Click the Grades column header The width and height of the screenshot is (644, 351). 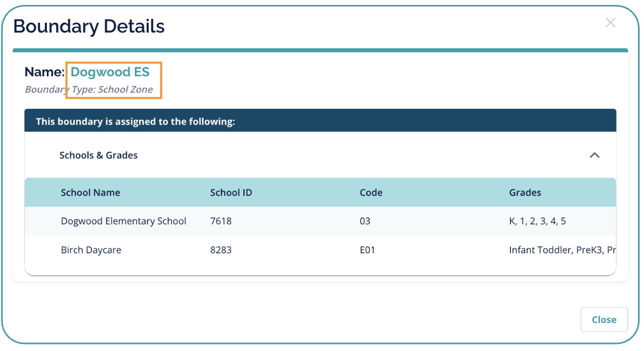[x=525, y=192]
